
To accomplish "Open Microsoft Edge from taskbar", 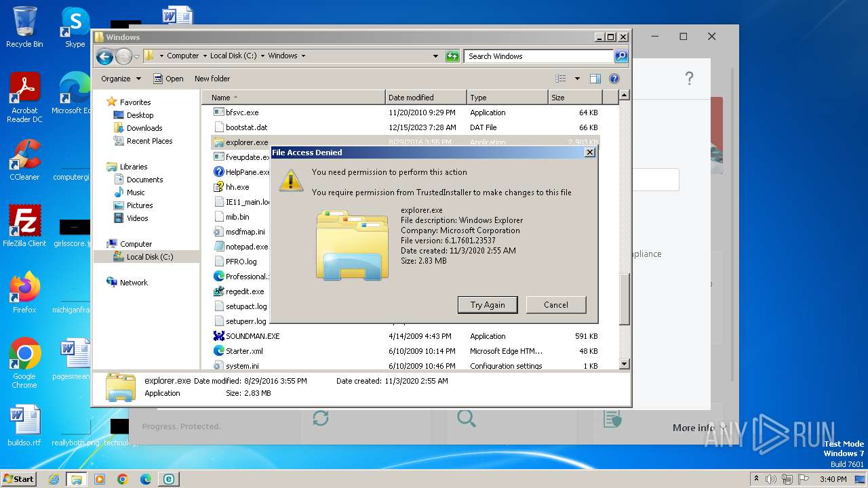I will [145, 479].
